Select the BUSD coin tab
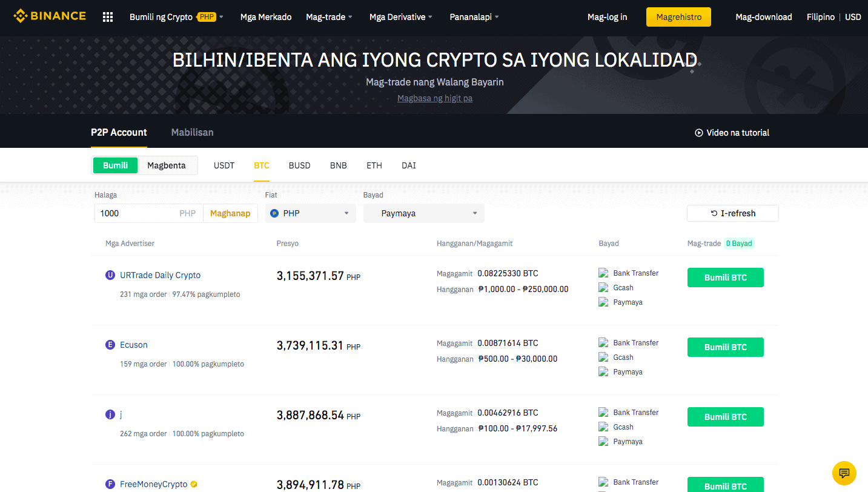 click(299, 165)
